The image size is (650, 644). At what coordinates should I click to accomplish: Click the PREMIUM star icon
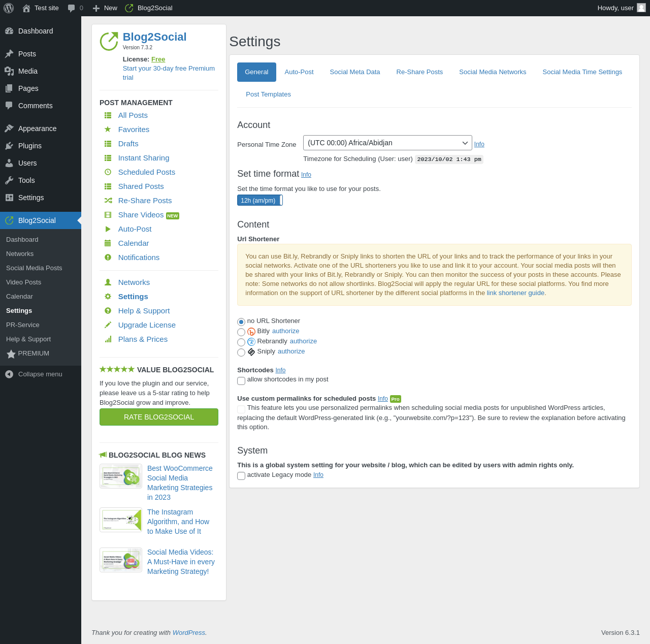(11, 354)
